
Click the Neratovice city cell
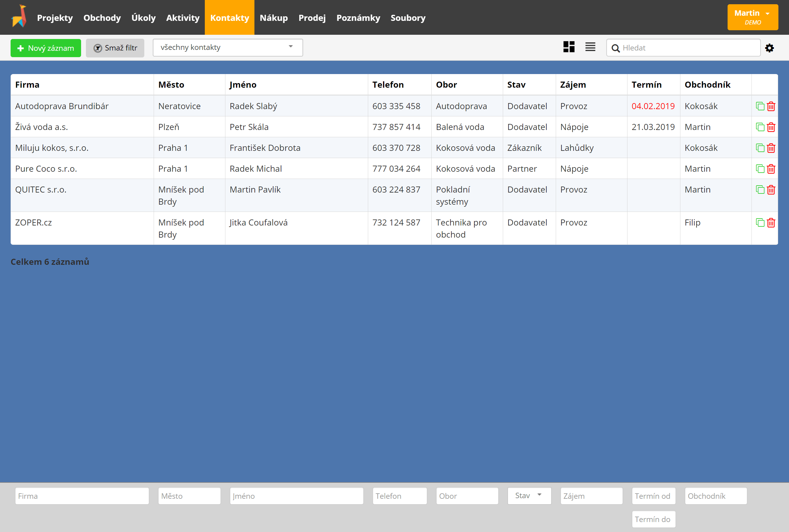[x=189, y=106]
